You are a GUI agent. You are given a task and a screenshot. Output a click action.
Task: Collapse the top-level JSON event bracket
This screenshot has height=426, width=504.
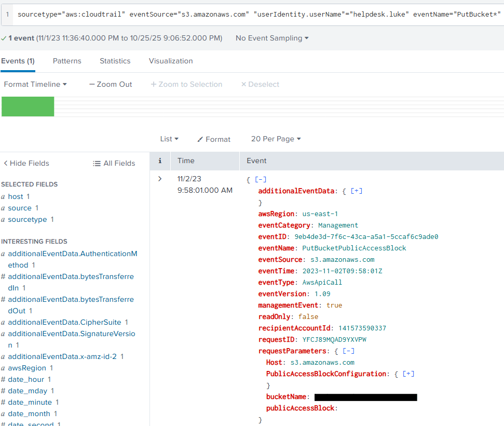(261, 179)
